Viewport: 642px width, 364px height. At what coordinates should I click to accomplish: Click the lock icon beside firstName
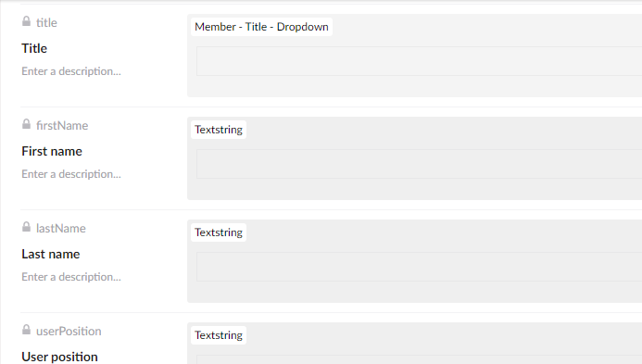click(x=26, y=124)
